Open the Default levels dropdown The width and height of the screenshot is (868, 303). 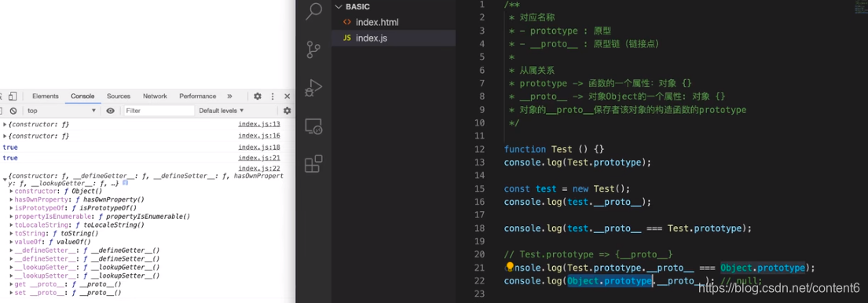coord(222,111)
